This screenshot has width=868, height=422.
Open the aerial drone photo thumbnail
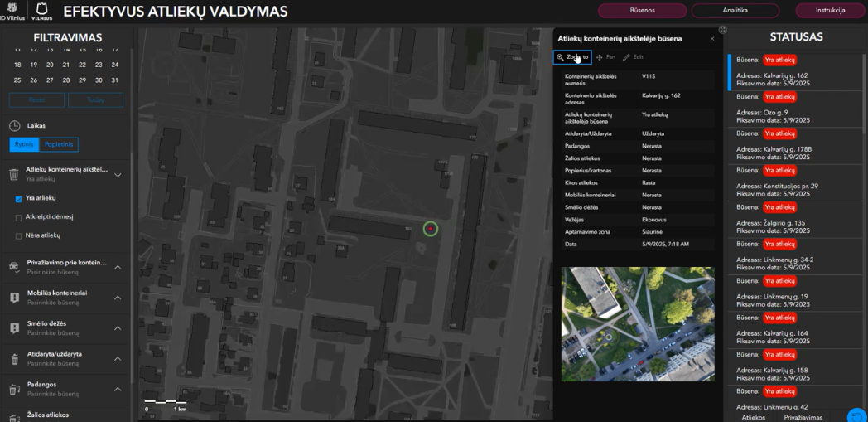[x=638, y=324]
